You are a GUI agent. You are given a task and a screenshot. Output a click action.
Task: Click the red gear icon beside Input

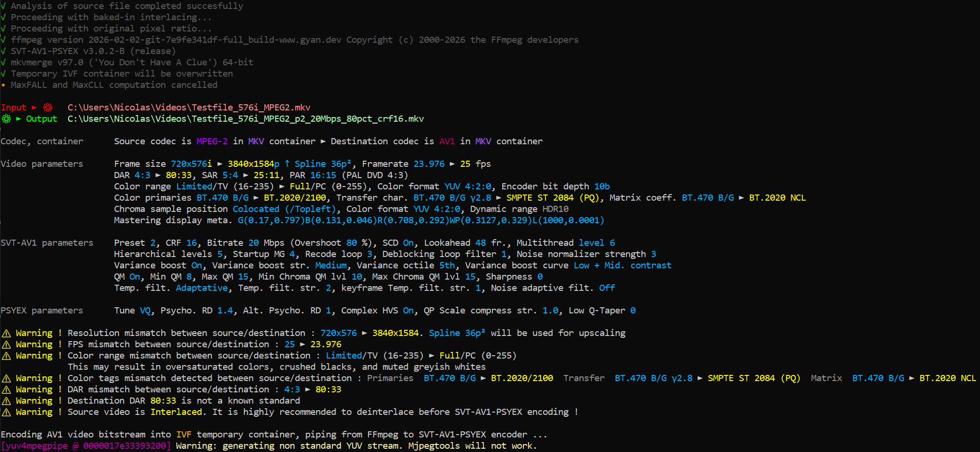coord(48,108)
